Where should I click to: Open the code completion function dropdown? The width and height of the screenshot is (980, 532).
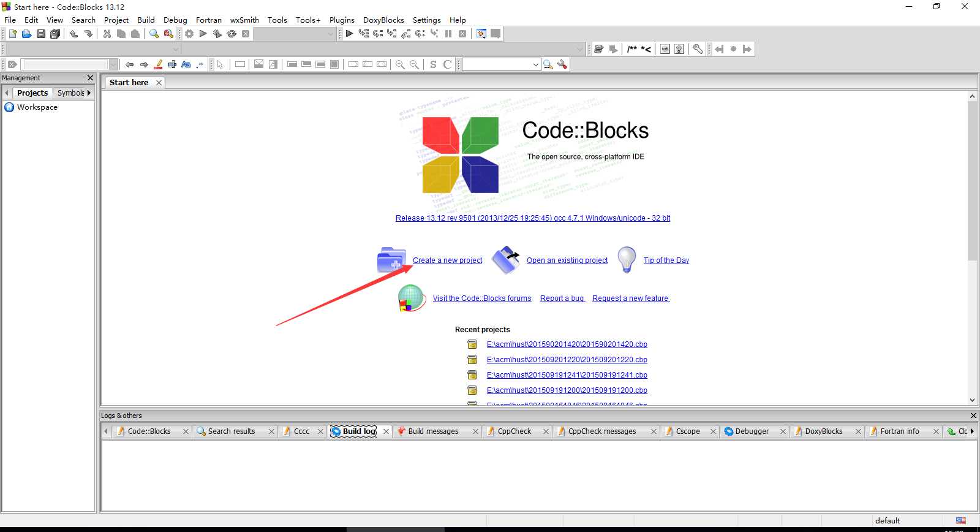click(581, 49)
